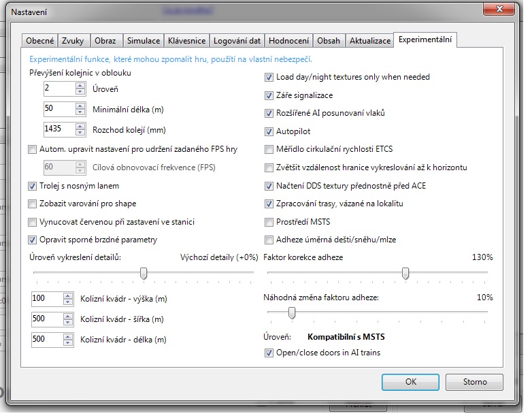
Task: Click the Úroveň vykreslení detailů slider handle
Action: point(144,274)
